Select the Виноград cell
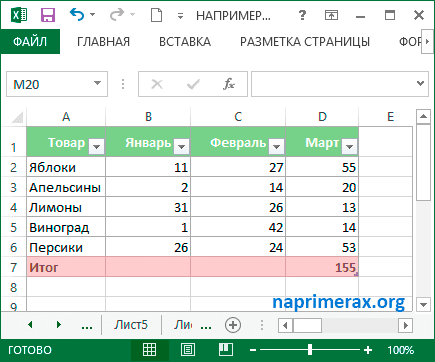The width and height of the screenshot is (435, 362). click(x=66, y=227)
